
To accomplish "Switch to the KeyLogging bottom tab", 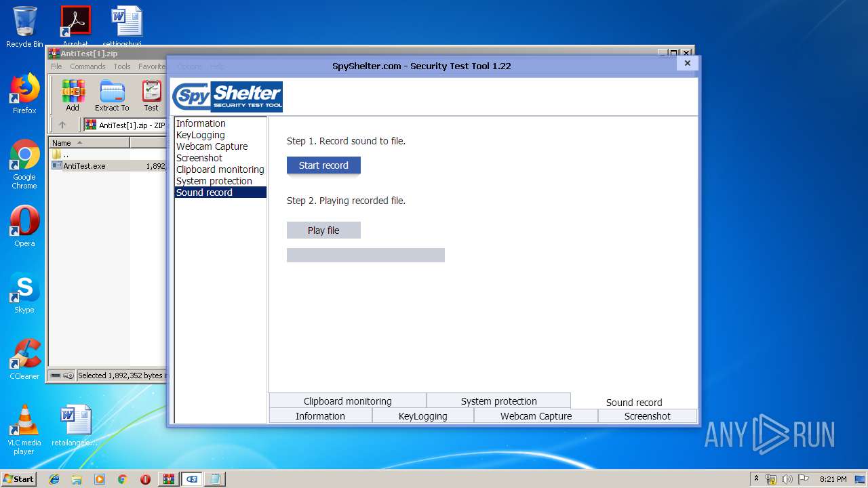I will [423, 416].
